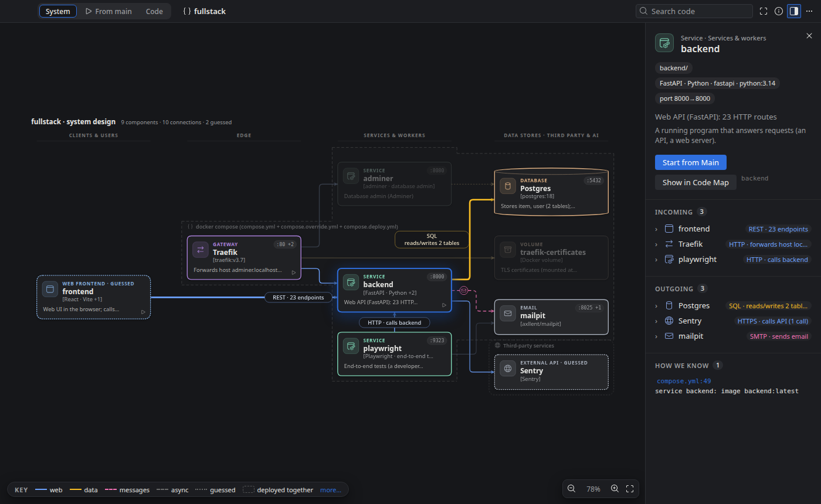Screen dimensions: 821x504
Task: Toggle the right side panel button
Action: [x=794, y=11]
